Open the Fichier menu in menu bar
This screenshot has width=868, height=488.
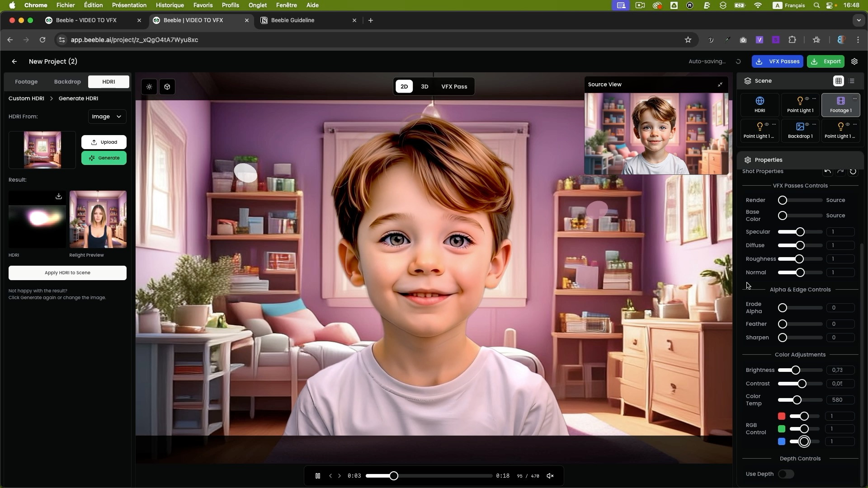(66, 5)
